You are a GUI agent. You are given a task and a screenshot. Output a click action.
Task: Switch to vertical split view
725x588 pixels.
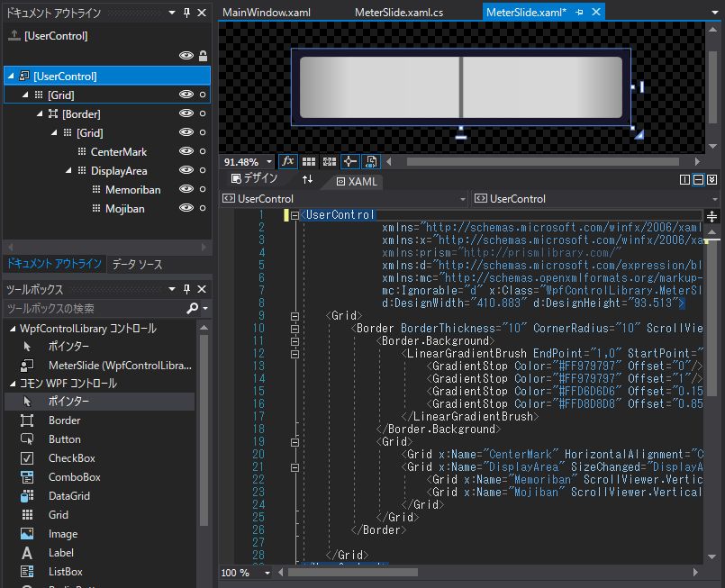(x=684, y=180)
